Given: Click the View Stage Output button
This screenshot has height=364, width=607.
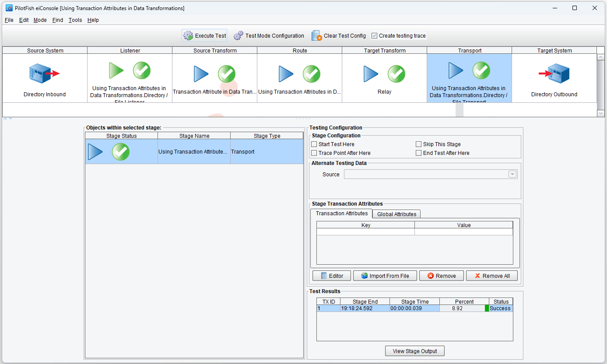Looking at the screenshot, I should [415, 351].
